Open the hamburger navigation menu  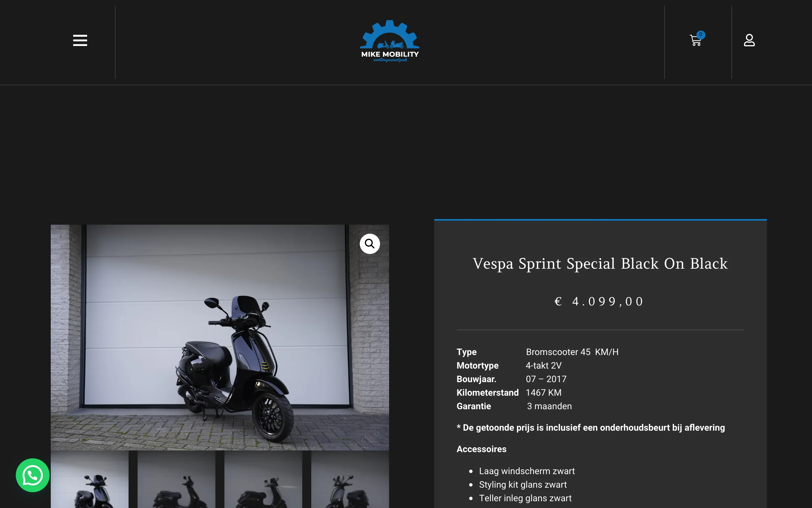coord(80,40)
